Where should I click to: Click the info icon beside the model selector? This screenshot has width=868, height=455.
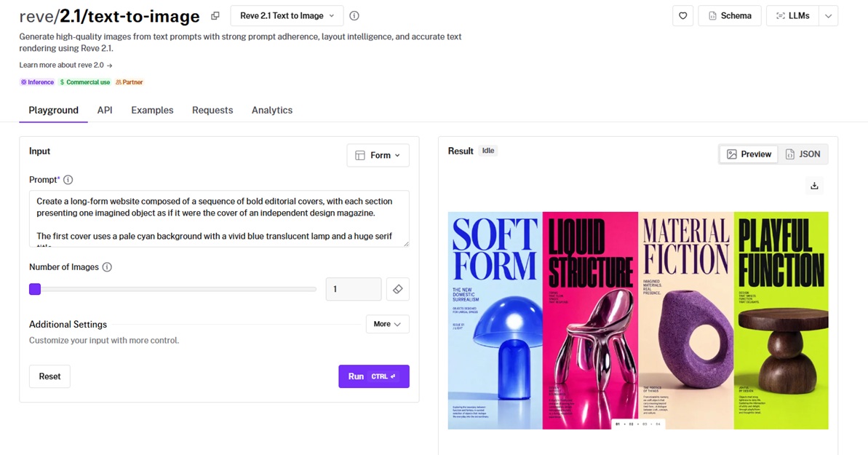tap(354, 16)
